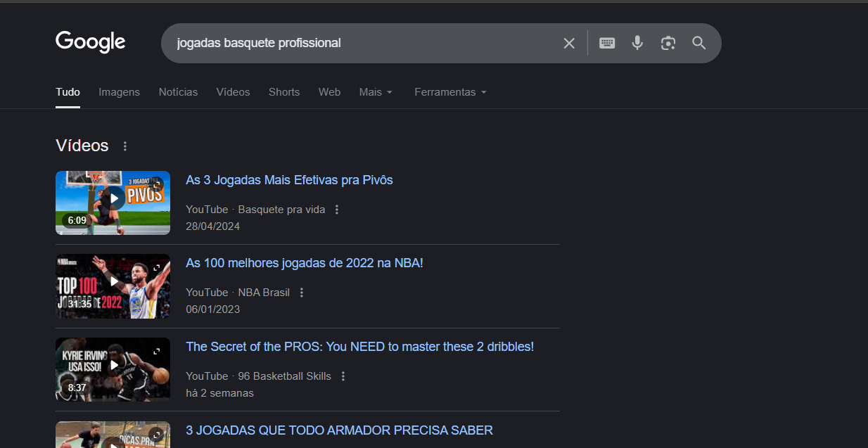Screen dimensions: 868x448
Task: Open '3 JOGADAS QUE TODO ARMADOR PRECISA SABER'
Action: click(339, 430)
